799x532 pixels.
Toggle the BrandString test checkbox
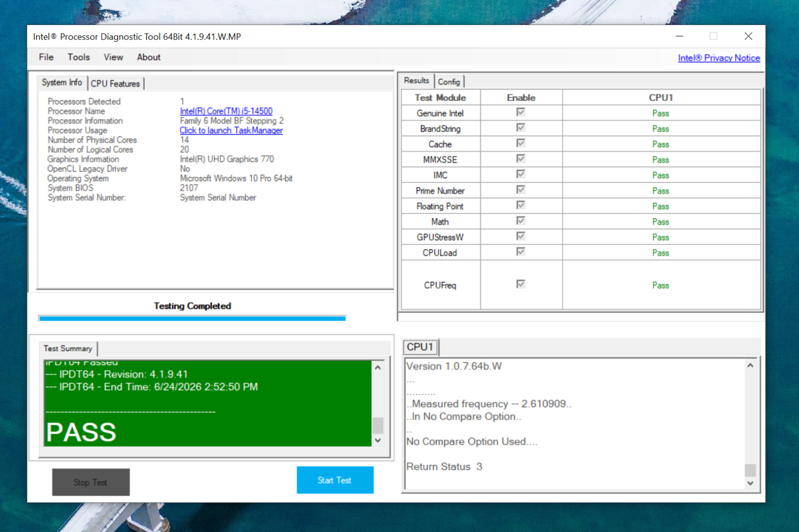521,128
